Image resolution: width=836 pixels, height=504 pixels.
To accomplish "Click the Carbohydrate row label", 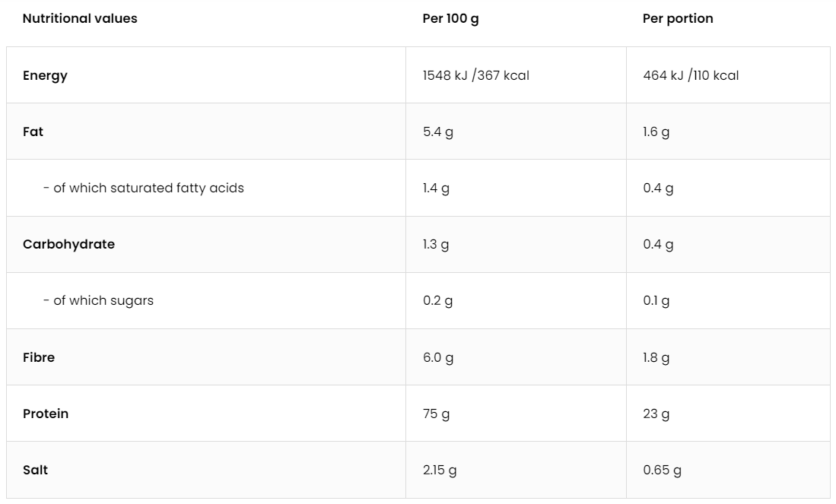I will [x=68, y=244].
